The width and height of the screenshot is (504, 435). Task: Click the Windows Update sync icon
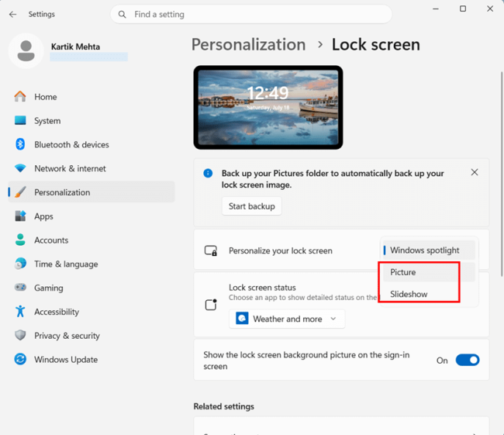(20, 359)
